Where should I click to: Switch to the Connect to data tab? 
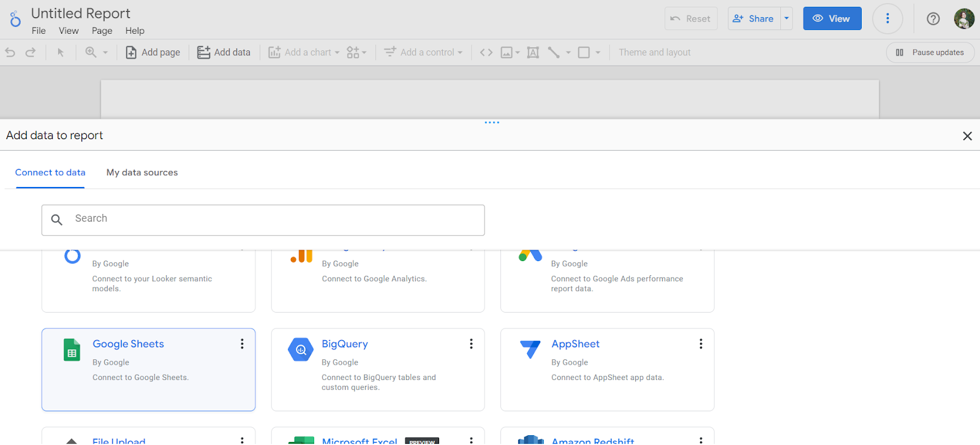50,173
